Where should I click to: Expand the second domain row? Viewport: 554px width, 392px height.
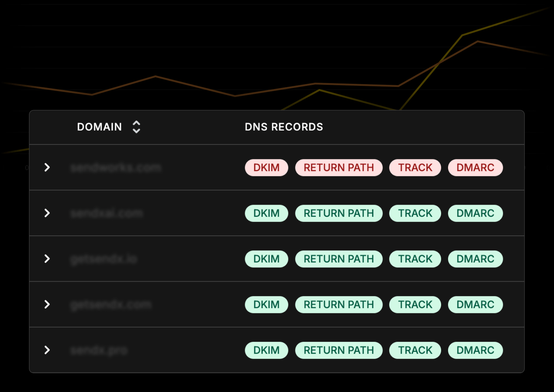47,213
